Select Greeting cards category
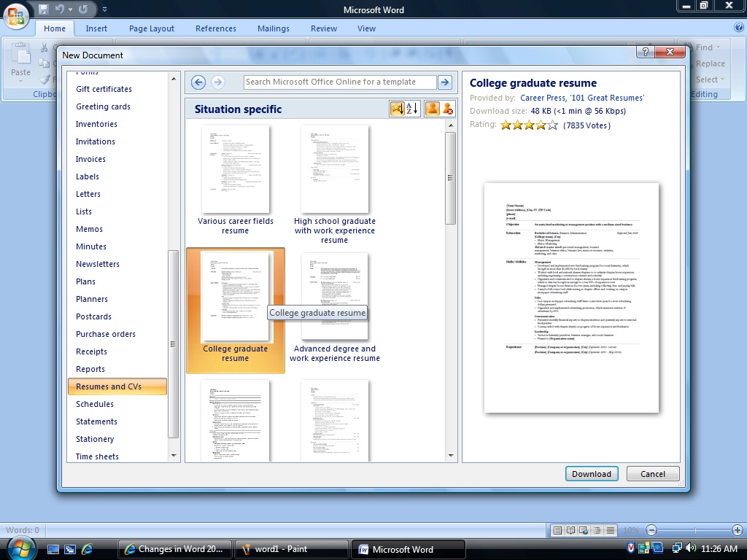Image resolution: width=747 pixels, height=560 pixels. [104, 106]
